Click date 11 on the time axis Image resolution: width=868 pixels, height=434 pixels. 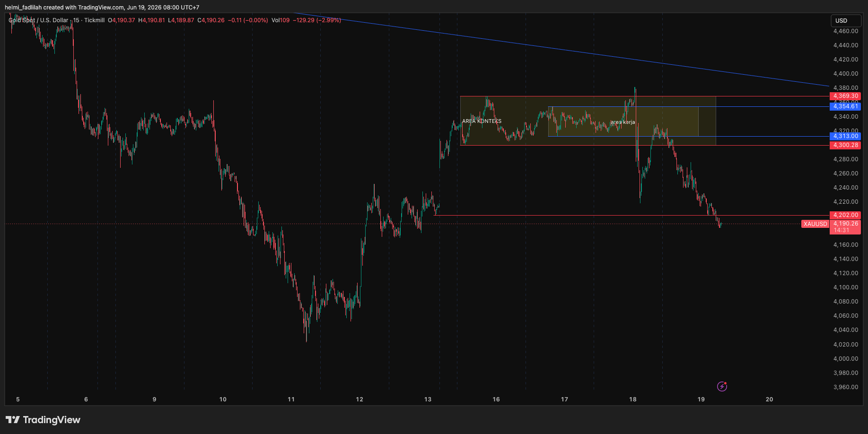pyautogui.click(x=291, y=399)
